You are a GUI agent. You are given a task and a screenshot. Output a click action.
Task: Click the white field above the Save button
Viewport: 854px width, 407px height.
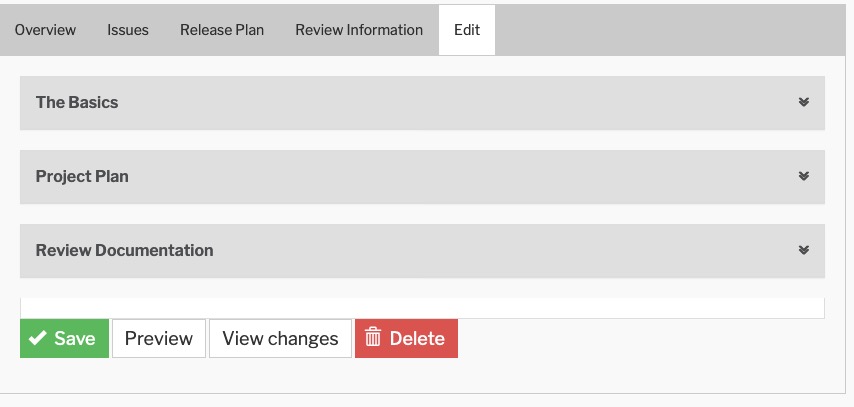point(422,307)
